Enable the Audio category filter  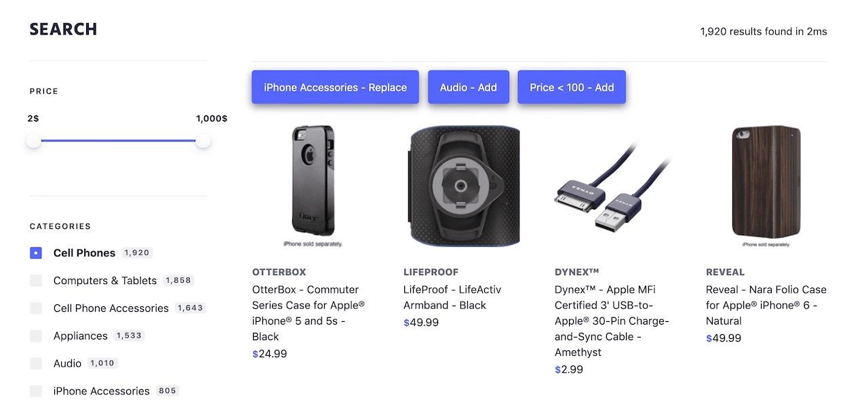click(35, 363)
